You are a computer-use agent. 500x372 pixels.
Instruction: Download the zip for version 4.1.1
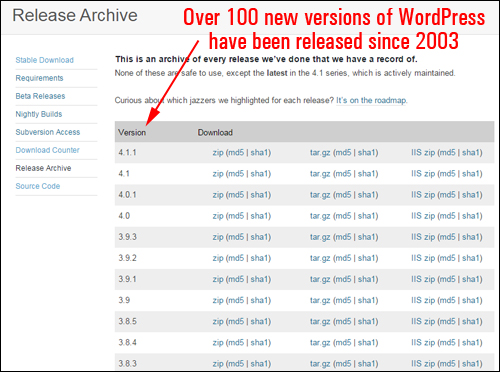(218, 153)
